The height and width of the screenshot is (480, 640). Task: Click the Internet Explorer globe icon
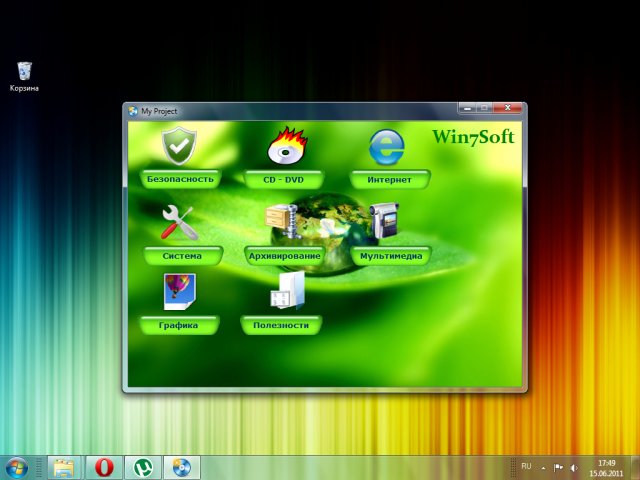coord(386,147)
